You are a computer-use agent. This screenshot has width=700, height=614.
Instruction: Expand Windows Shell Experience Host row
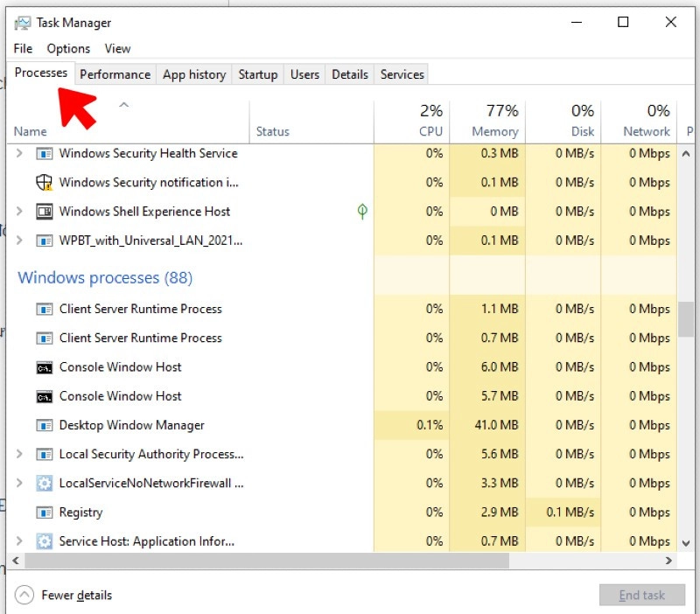pyautogui.click(x=19, y=212)
